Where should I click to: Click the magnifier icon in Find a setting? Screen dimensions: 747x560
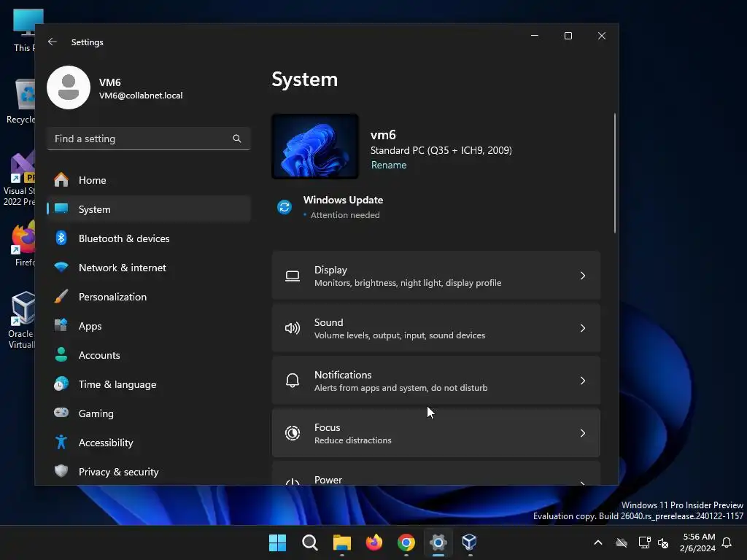(237, 139)
